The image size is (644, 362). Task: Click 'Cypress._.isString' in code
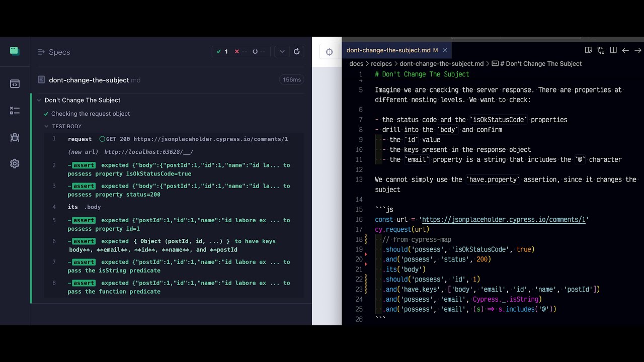(505, 300)
